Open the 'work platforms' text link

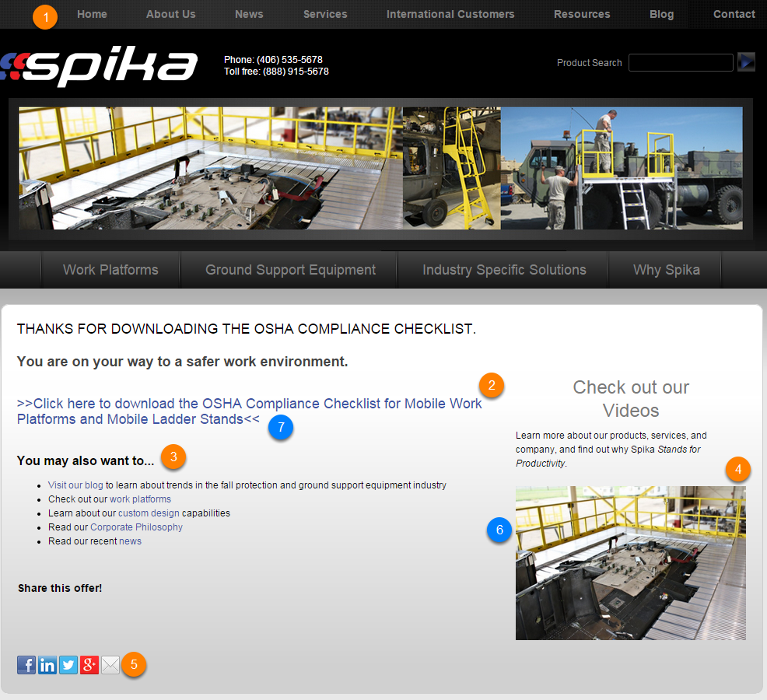point(140,499)
